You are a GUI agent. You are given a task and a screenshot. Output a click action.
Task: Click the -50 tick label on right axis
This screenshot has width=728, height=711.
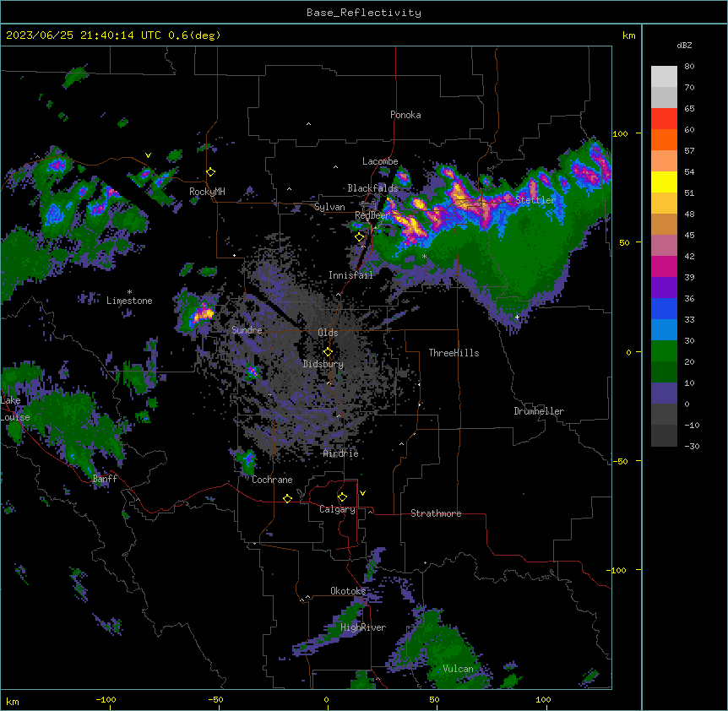coord(620,461)
